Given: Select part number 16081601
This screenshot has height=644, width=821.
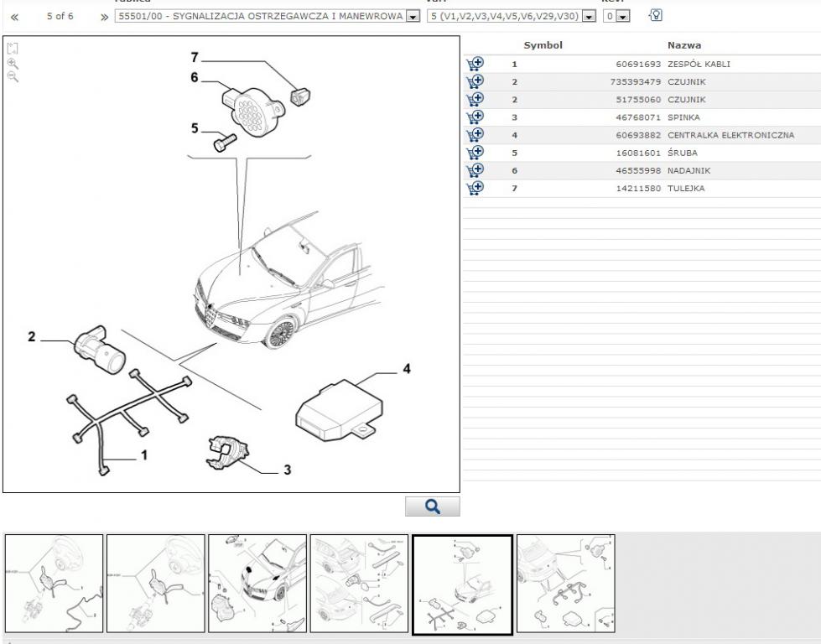Looking at the screenshot, I should point(638,153).
